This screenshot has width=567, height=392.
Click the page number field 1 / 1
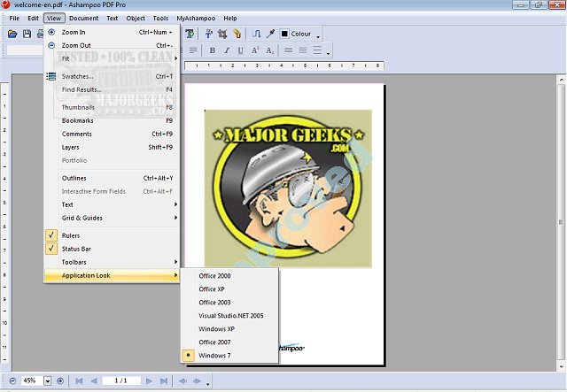120,380
